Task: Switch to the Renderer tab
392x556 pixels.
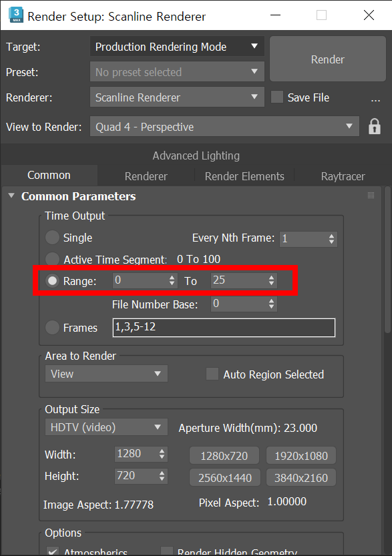Action: coord(146,176)
